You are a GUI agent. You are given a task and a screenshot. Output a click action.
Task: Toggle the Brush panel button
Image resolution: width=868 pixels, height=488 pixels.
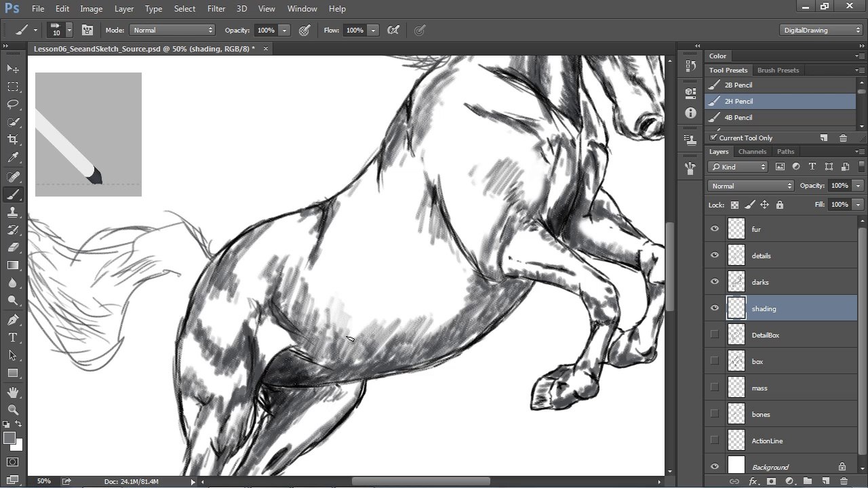(87, 30)
